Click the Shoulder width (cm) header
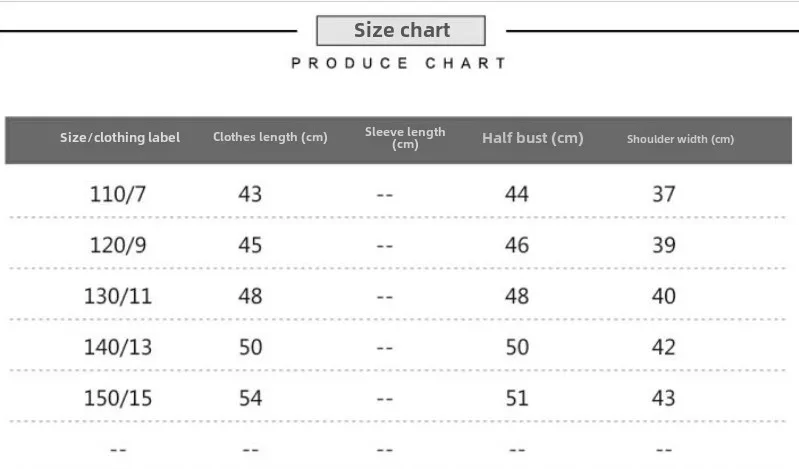Viewport: 799px width, 469px height. click(x=680, y=139)
